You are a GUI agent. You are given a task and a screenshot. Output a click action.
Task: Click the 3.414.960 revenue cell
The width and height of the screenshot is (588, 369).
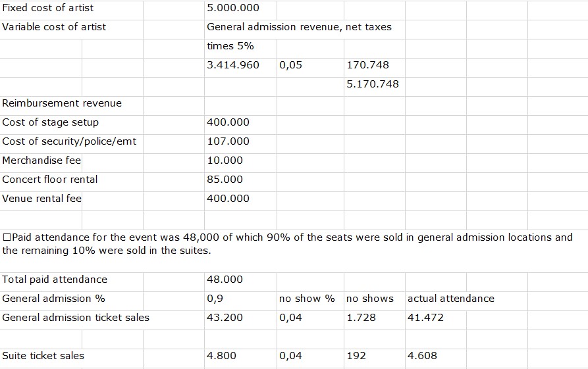tap(233, 65)
